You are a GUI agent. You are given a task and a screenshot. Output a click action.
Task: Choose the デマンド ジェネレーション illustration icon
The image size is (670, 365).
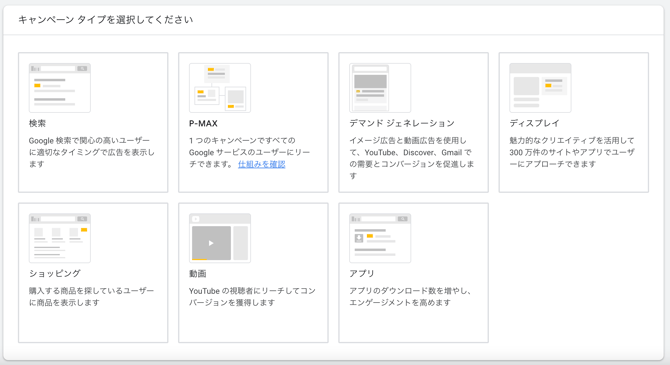(380, 88)
